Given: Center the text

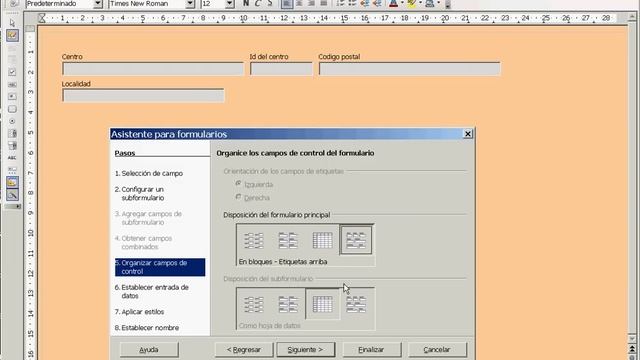Looking at the screenshot, I should tap(300, 3).
